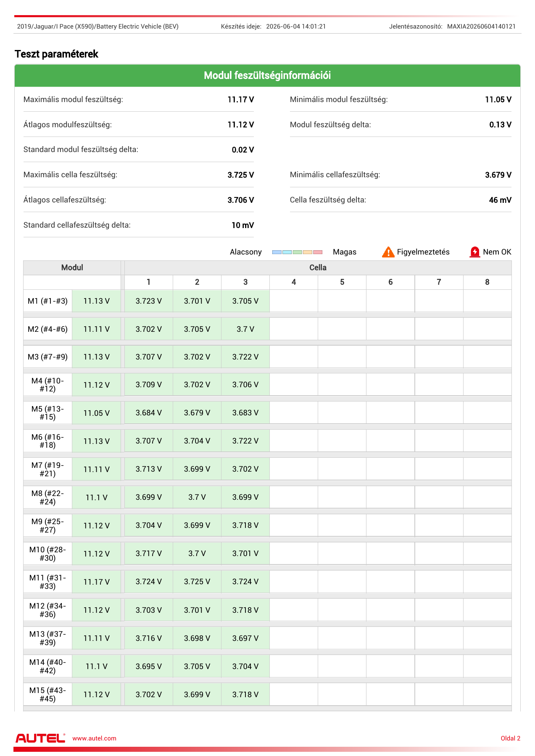Select cell 3.679 V in the M5 row

[x=197, y=413]
